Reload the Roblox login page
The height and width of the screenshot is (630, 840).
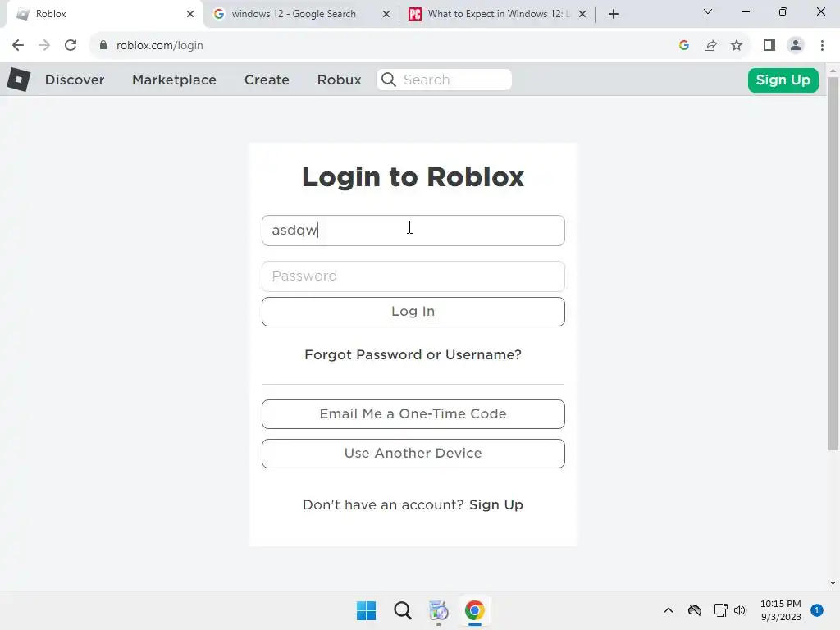click(x=71, y=46)
